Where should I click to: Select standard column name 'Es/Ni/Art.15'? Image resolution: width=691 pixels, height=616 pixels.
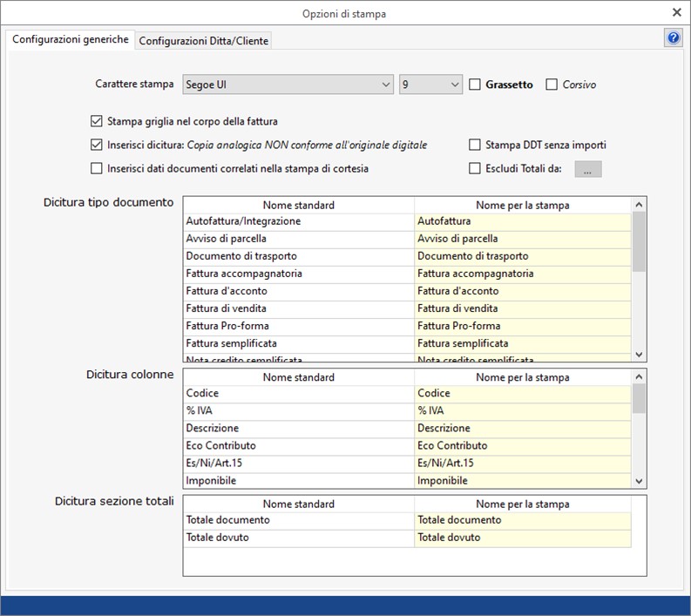pyautogui.click(x=299, y=464)
